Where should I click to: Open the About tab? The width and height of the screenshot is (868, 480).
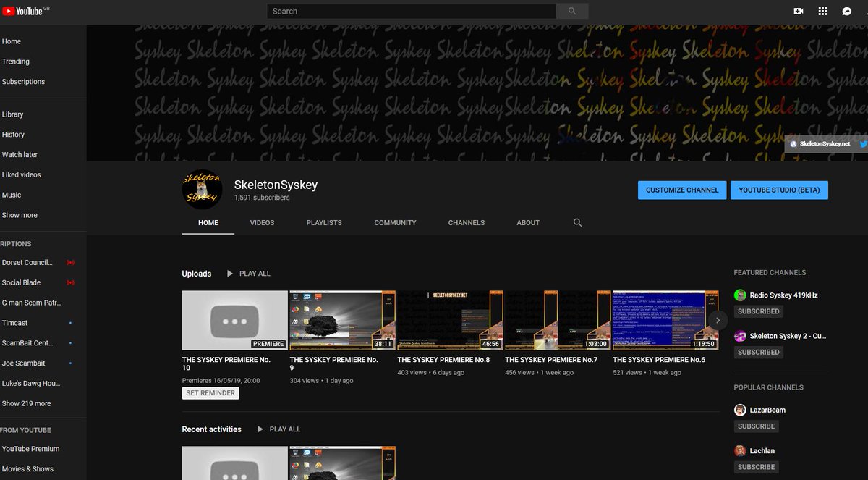pos(528,223)
